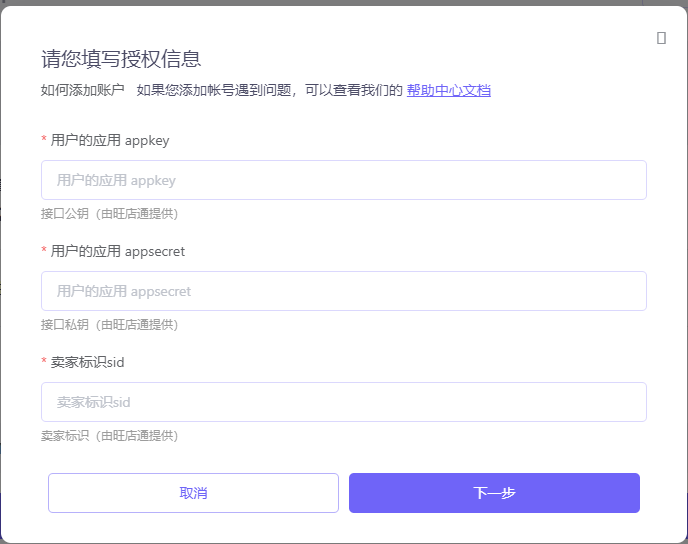Close the authorization dialog with top-right icon
This screenshot has width=688, height=544.
tap(661, 38)
